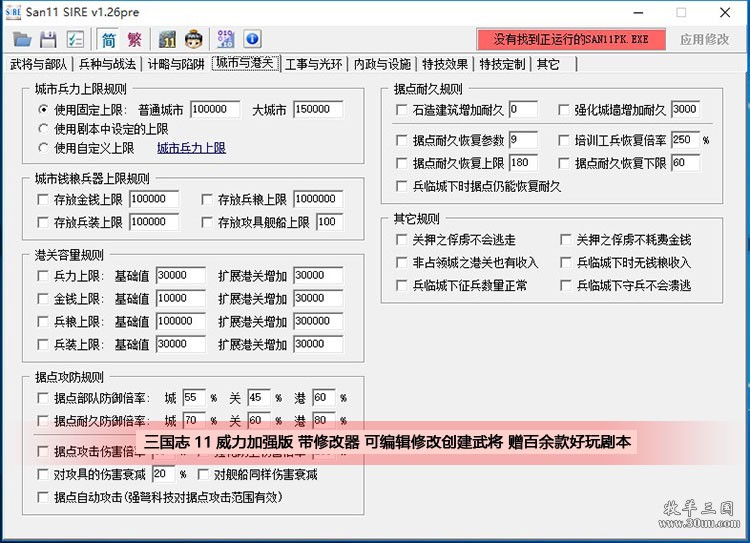
Task: Toggle 兵临城下征兵数量正常 checkbox
Action: click(402, 286)
